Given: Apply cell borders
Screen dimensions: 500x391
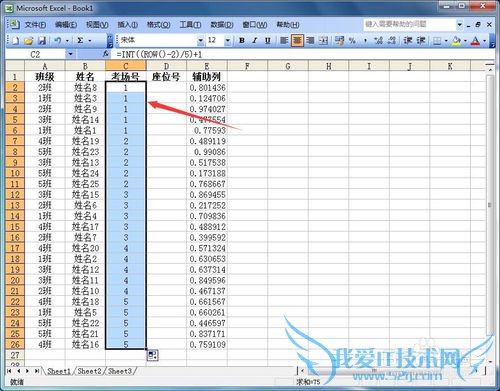Looking at the screenshot, I should [437, 41].
